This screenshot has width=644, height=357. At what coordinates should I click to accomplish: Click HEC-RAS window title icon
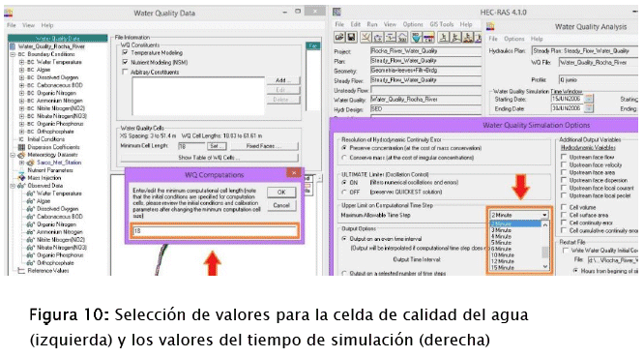(337, 12)
